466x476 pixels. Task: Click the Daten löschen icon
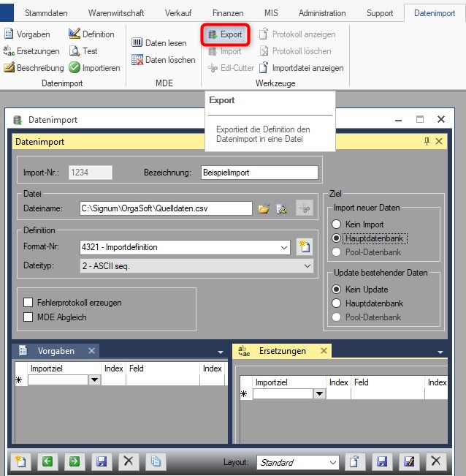(x=137, y=60)
